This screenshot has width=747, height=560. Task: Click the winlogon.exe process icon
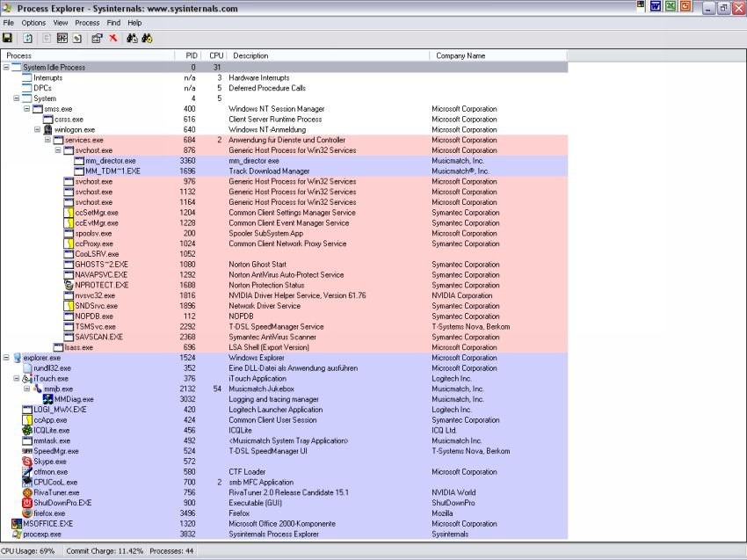pyautogui.click(x=48, y=129)
